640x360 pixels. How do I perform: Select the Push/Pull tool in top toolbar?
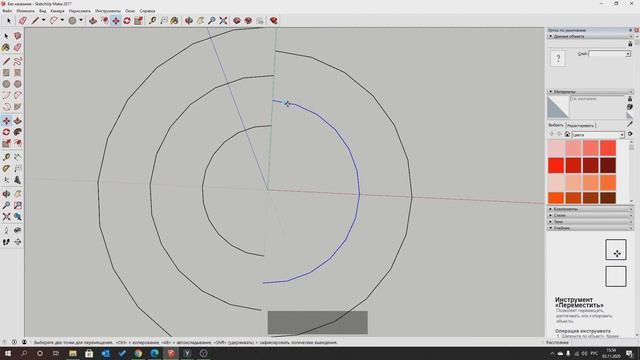[93, 20]
